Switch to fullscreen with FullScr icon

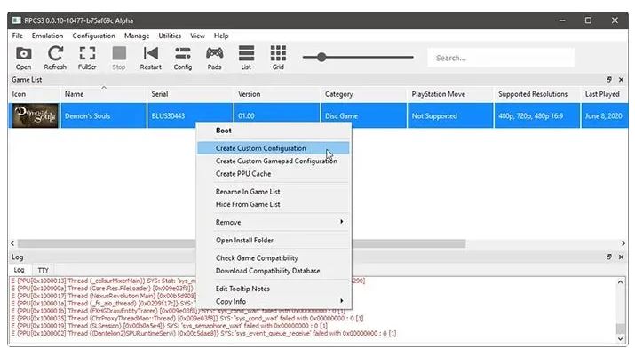pos(87,58)
